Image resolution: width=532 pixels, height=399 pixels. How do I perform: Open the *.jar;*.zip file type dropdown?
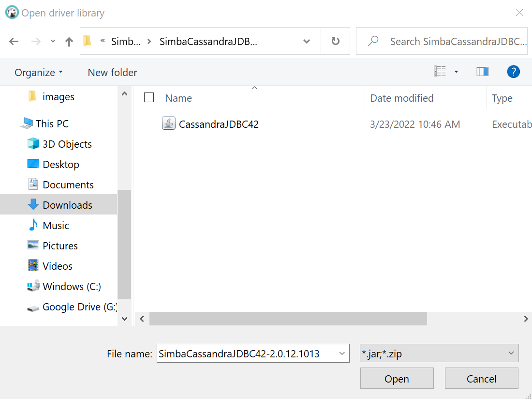coord(439,353)
